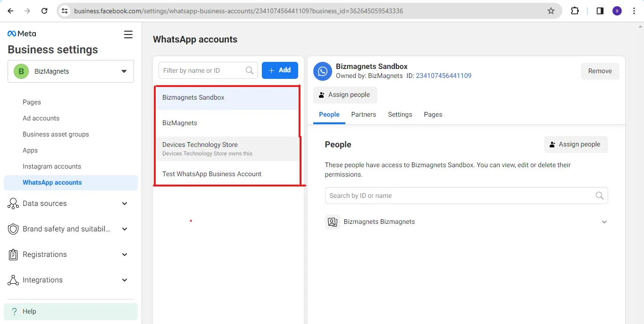Viewport: 644px width, 324px height.
Task: Go forward with the browser forward arrow
Action: pyautogui.click(x=27, y=11)
